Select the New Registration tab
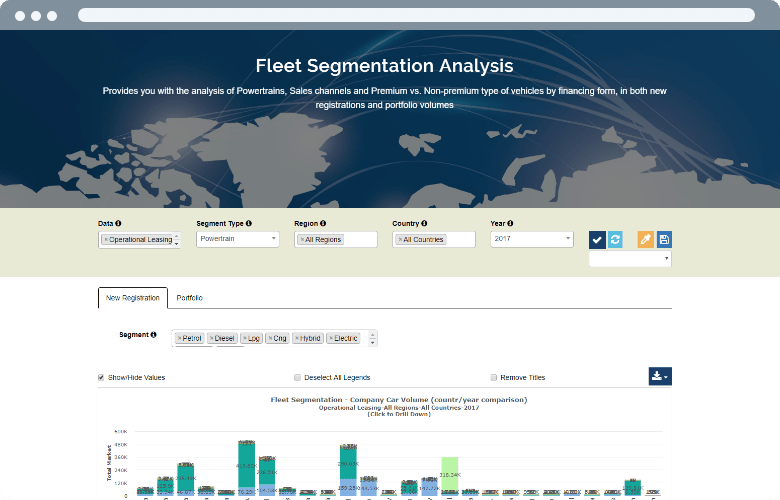The image size is (780, 500). click(x=133, y=298)
